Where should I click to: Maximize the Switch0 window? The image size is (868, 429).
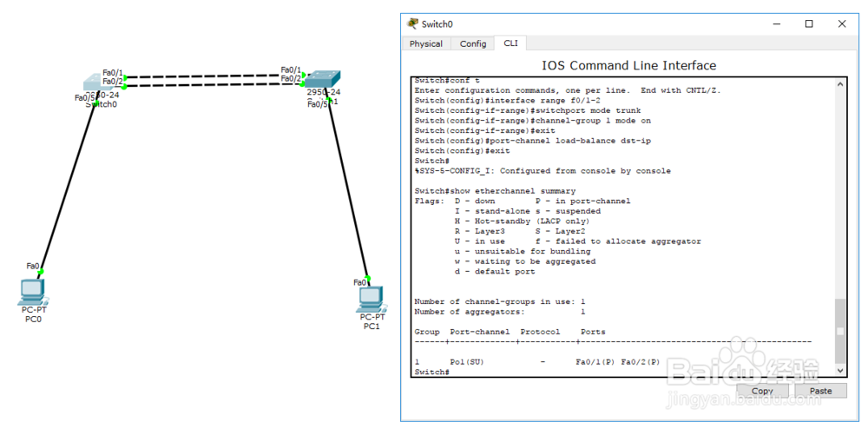pos(809,23)
